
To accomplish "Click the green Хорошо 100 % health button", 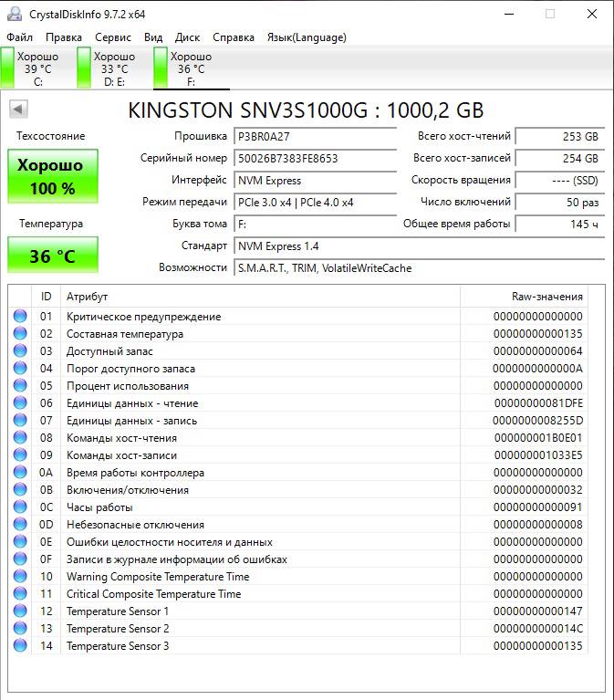I will pyautogui.click(x=52, y=177).
